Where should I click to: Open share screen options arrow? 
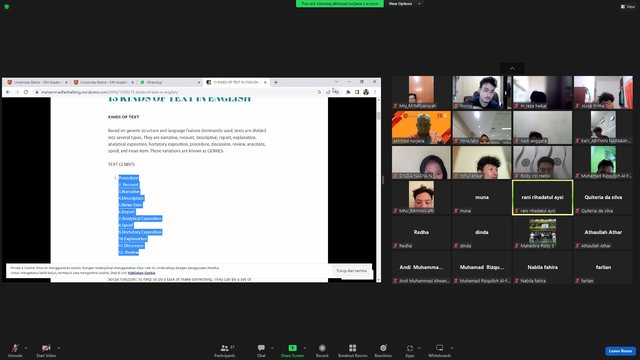[305, 348]
